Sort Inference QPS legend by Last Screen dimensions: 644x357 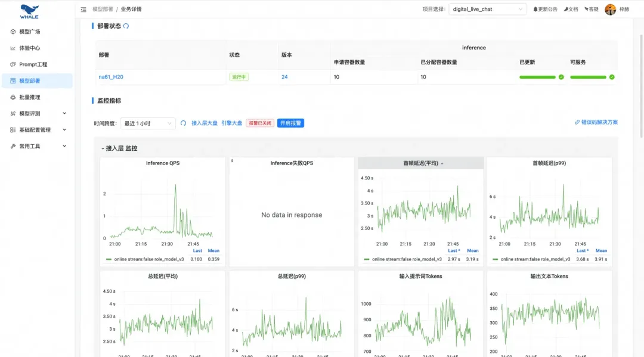197,251
